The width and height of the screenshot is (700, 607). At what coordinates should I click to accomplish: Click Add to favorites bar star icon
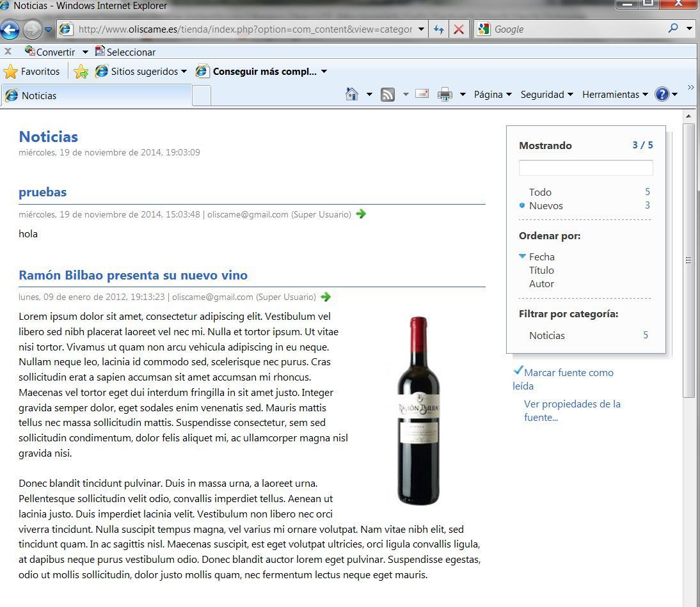coord(81,72)
